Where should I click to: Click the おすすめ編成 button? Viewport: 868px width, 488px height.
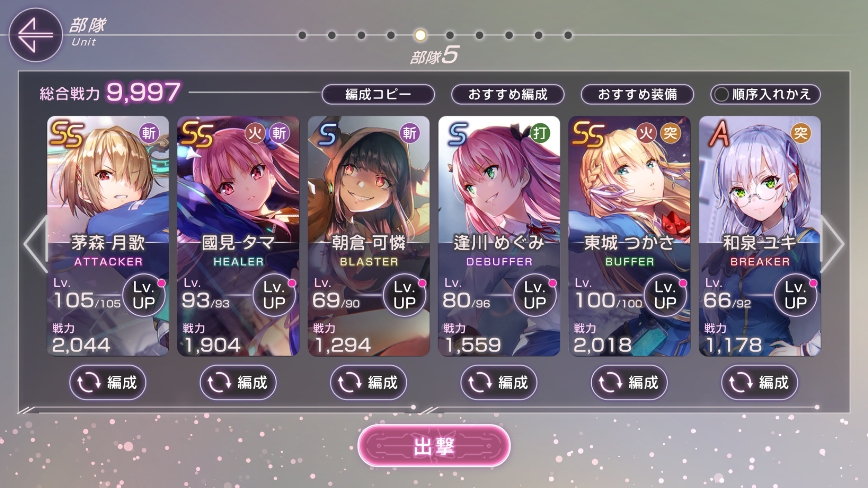click(x=508, y=94)
